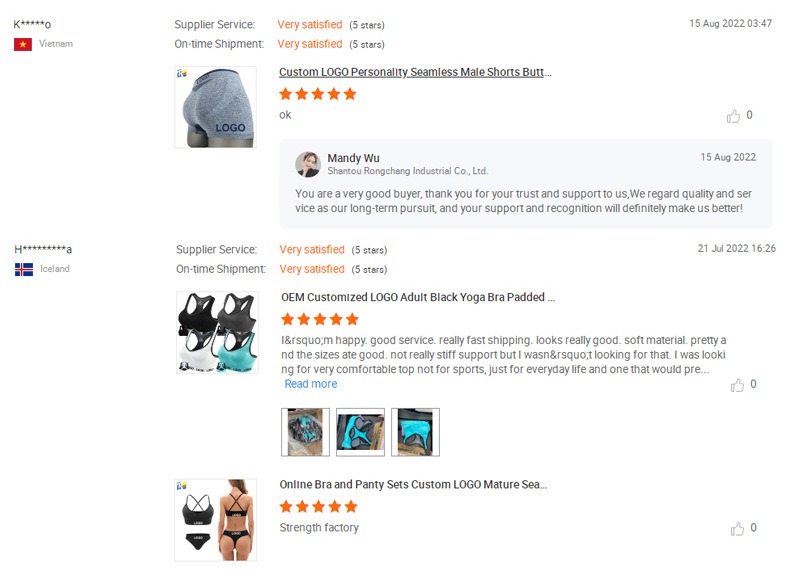Viewport: 790px width, 579px height.
Task: Click the five-star rating under shorts product
Action: [318, 94]
